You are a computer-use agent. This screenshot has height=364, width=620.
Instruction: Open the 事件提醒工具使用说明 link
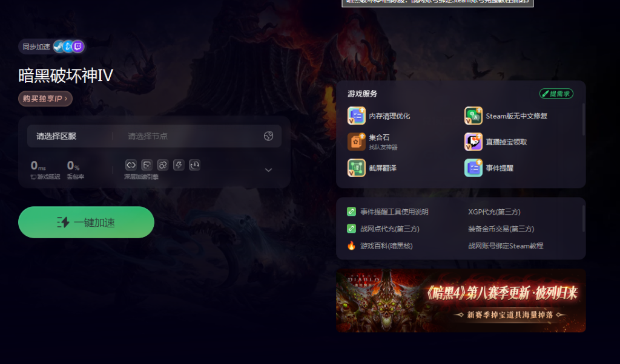394,212
